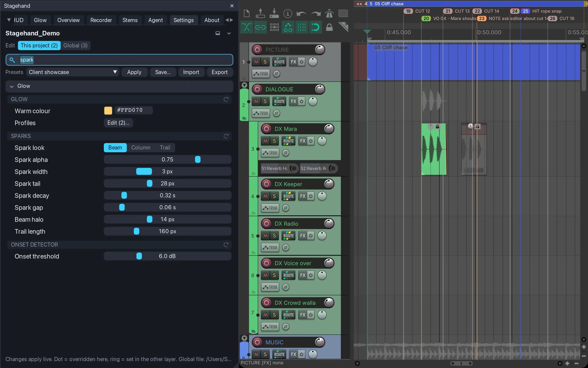The image size is (588, 368).
Task: Open ROUTE for the DX Radio track
Action: (288, 236)
